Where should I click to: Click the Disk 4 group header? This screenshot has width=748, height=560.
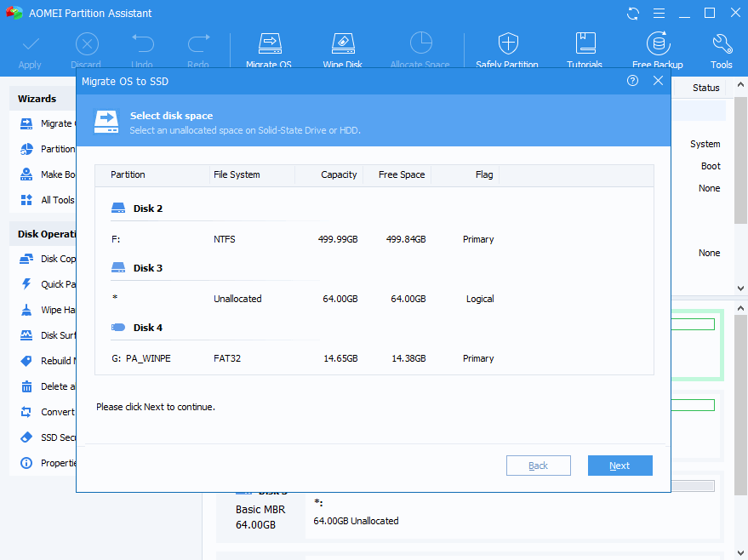click(x=137, y=328)
